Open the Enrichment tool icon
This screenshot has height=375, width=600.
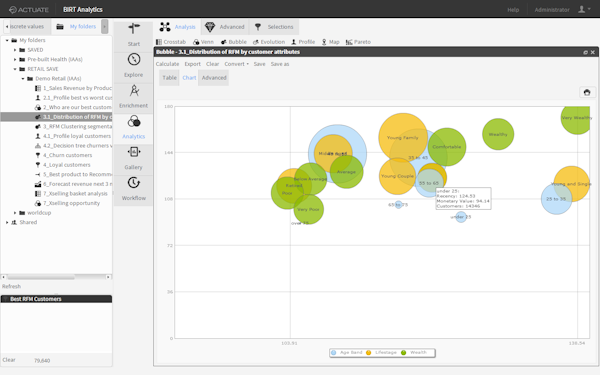click(x=134, y=90)
